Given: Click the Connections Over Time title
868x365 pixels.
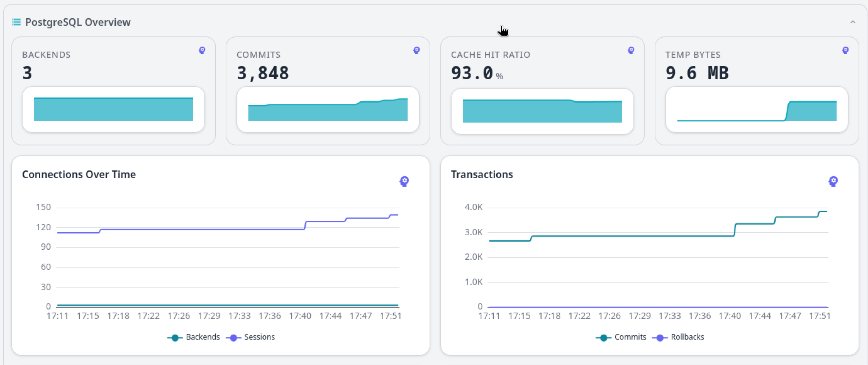Looking at the screenshot, I should 79,174.
